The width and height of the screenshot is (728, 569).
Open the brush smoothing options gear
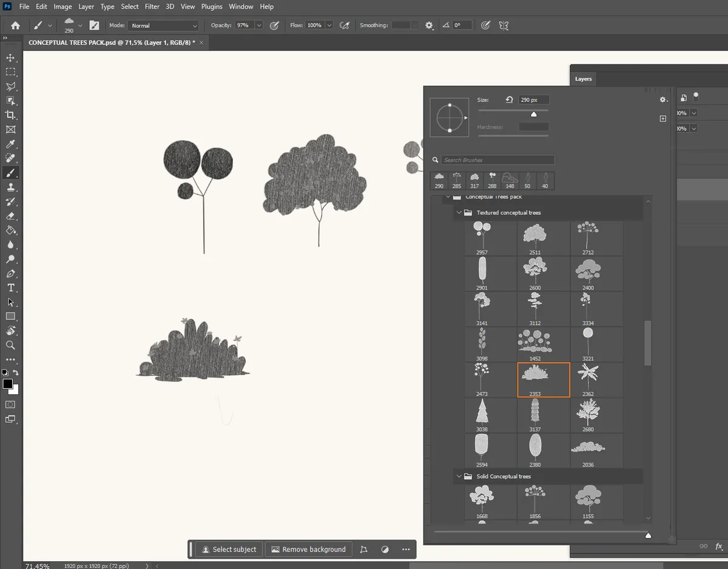pyautogui.click(x=429, y=25)
